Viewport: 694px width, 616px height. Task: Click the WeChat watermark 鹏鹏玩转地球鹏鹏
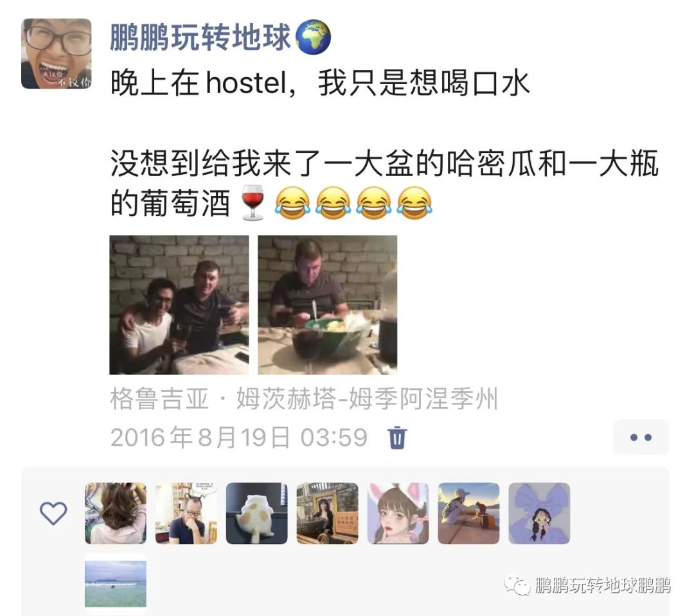point(587,585)
